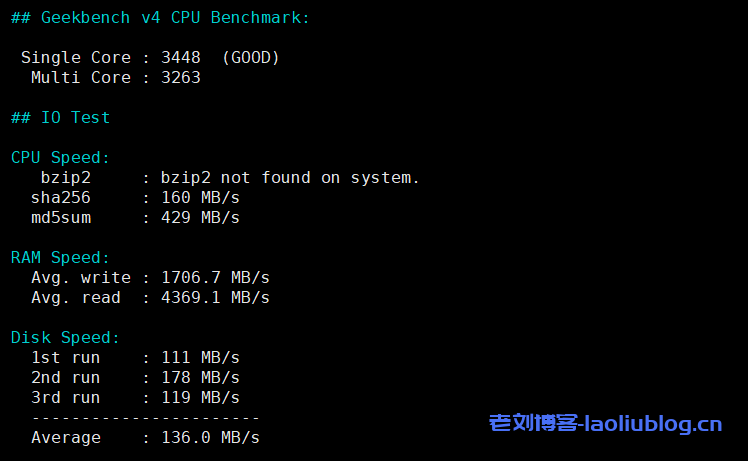Screen dimensions: 748x461
Task: Open the laoliublog.cn watermark link
Action: (605, 424)
